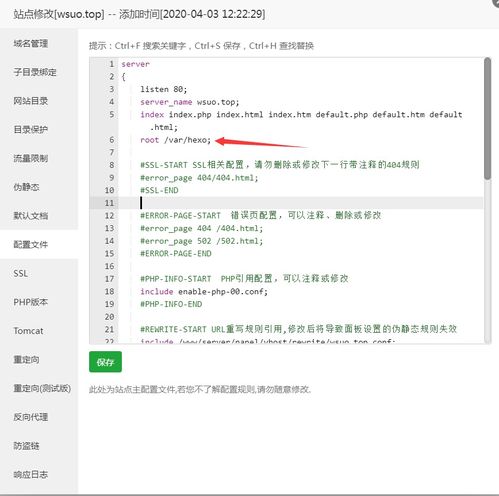Click line number 11 in gutter
Image resolution: width=499 pixels, height=496 pixels.
(109, 203)
